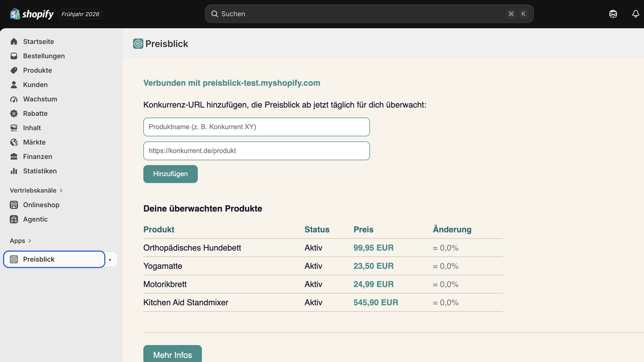
Task: Click the Preisblick logo in page header
Action: click(x=138, y=44)
